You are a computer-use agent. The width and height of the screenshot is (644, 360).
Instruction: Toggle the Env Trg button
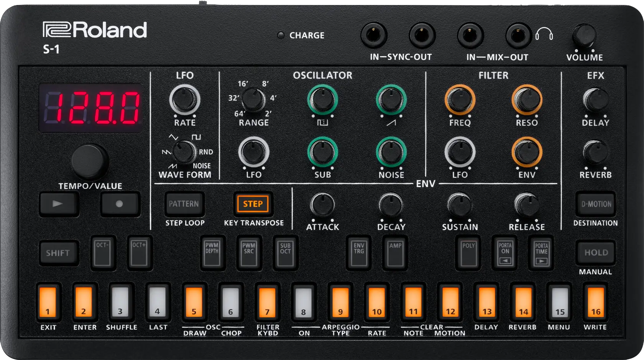359,253
